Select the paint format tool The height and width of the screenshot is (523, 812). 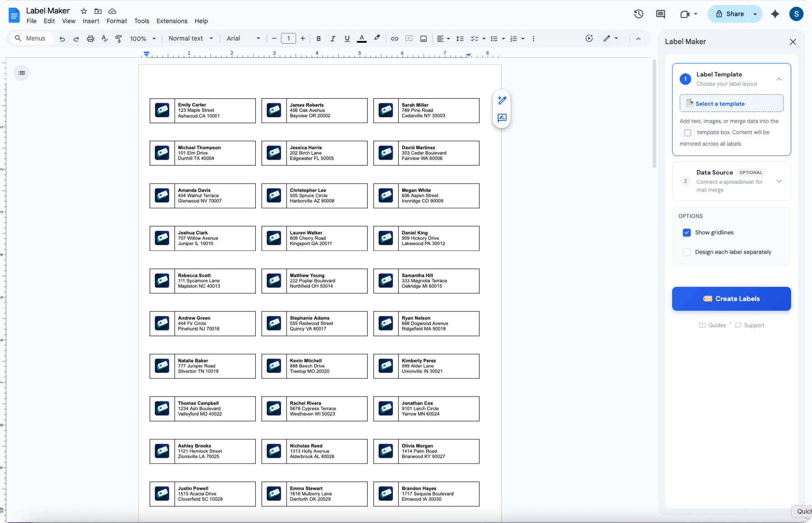click(119, 38)
